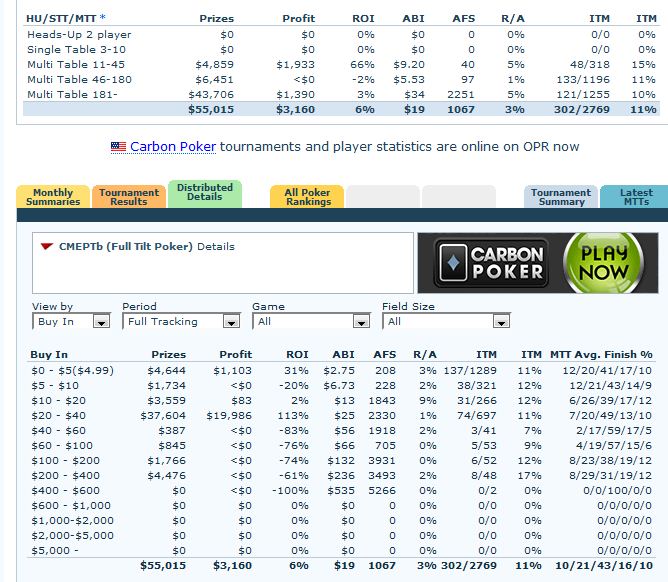668x582 pixels.
Task: Click the $5,000 - buy-in row
Action: pyautogui.click(x=341, y=550)
